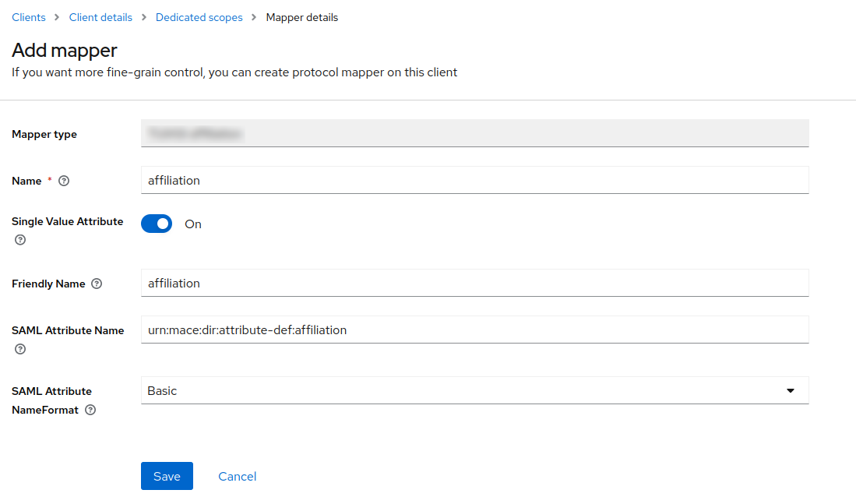Screen dimensions: 856x504
Task: Click the Mapper details breadcrumb item
Action: pyautogui.click(x=302, y=17)
